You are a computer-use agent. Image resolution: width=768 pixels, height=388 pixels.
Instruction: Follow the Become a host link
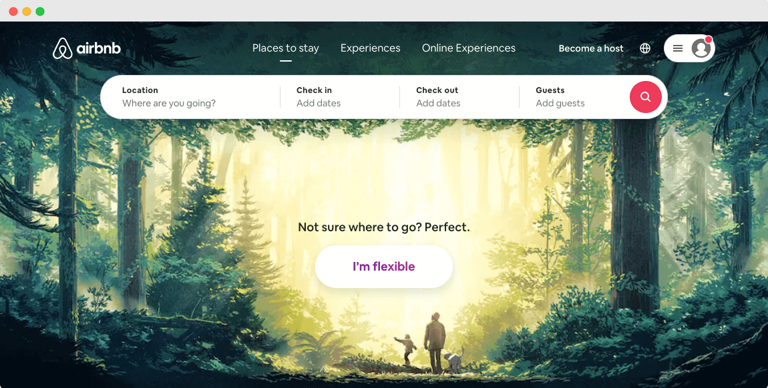(591, 48)
